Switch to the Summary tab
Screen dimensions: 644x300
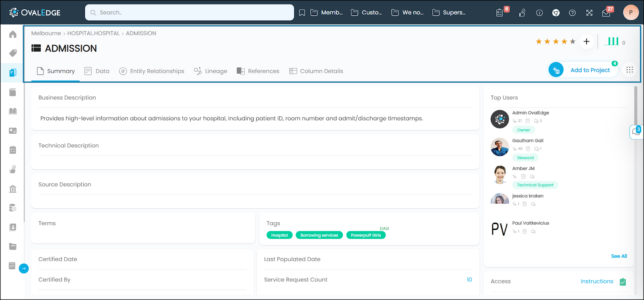(x=56, y=71)
